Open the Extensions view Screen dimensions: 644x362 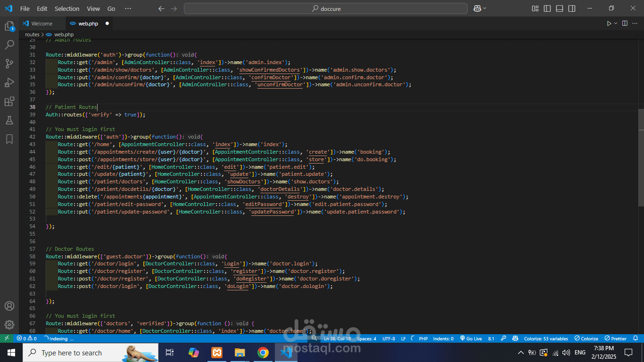point(9,101)
